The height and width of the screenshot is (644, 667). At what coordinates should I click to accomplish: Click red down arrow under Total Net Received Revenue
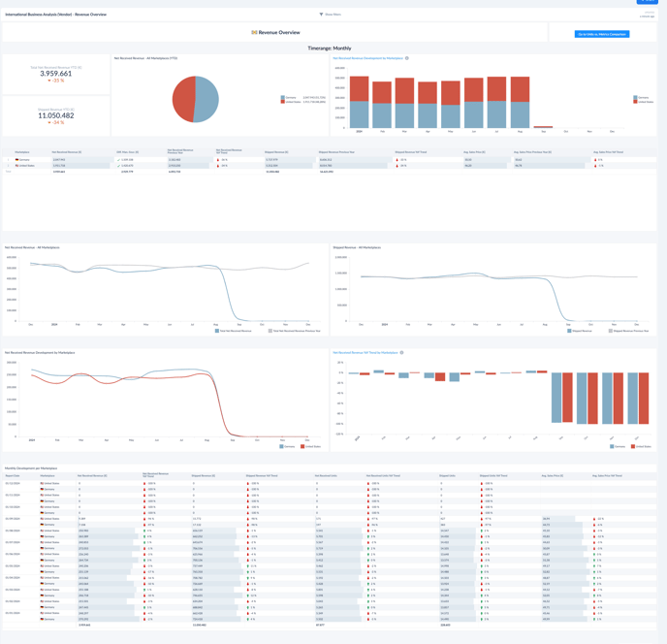49,80
